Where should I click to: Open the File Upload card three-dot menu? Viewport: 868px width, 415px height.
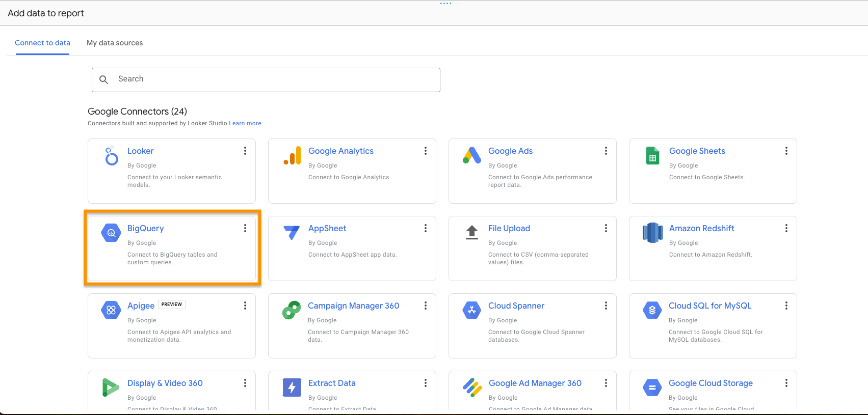tap(606, 228)
